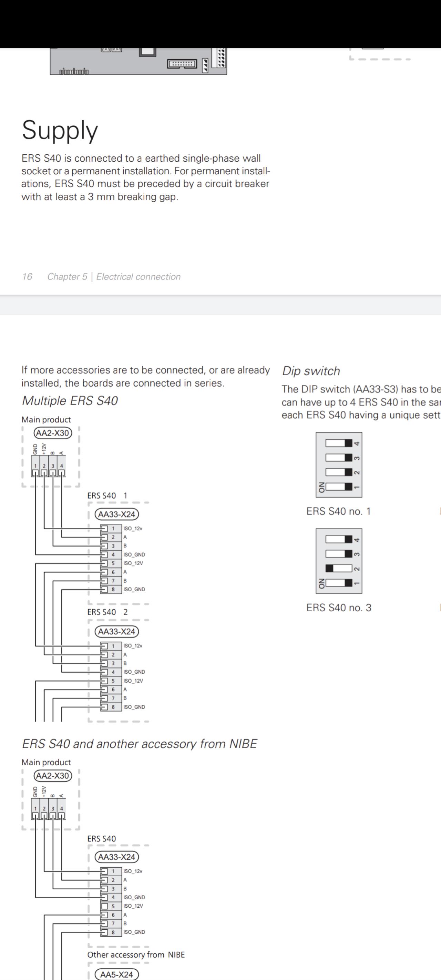This screenshot has height=980, width=441.
Task: Tap the "ERS S40 2" block label
Action: [107, 612]
